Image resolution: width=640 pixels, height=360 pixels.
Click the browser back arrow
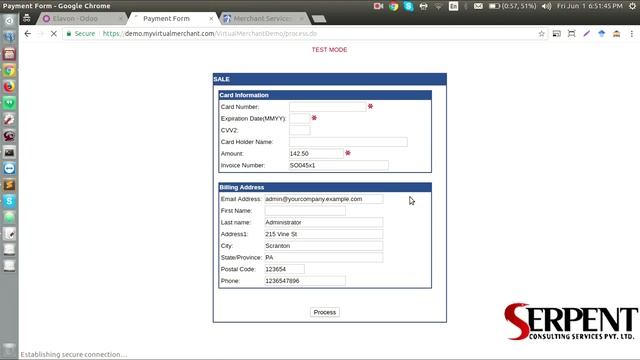[x=27, y=34]
